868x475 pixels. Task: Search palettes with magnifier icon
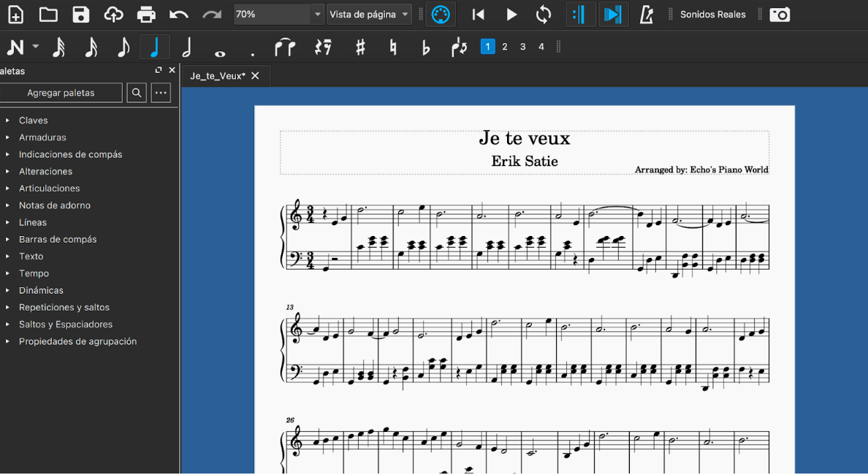click(x=137, y=93)
